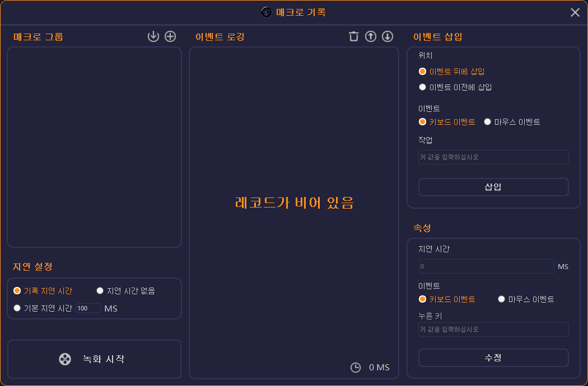
Task: Delete events with the trash icon
Action: (x=353, y=36)
